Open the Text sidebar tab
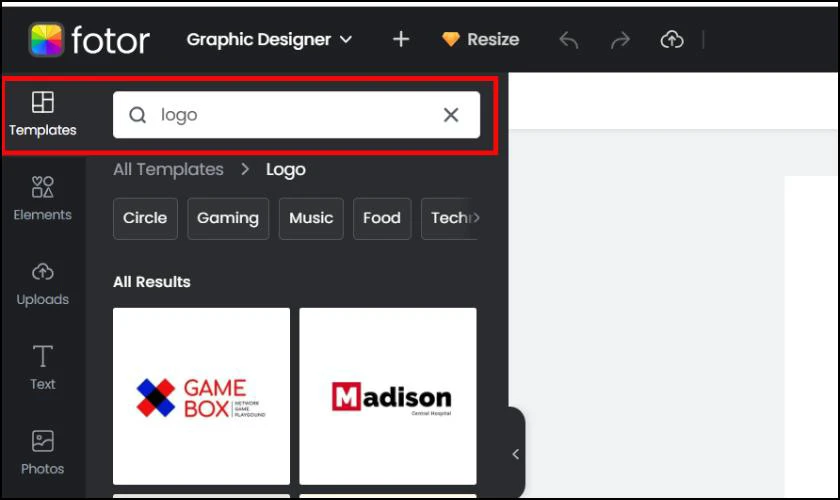The width and height of the screenshot is (840, 500). 43,368
